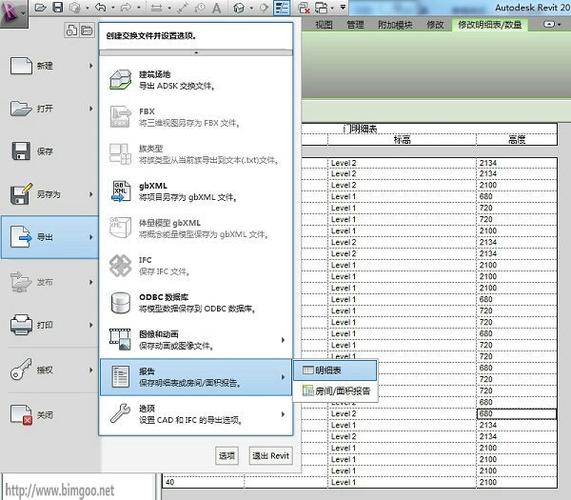Image resolution: width=571 pixels, height=500 pixels.
Task: Expand the arrow next to 发布
Action: [91, 282]
